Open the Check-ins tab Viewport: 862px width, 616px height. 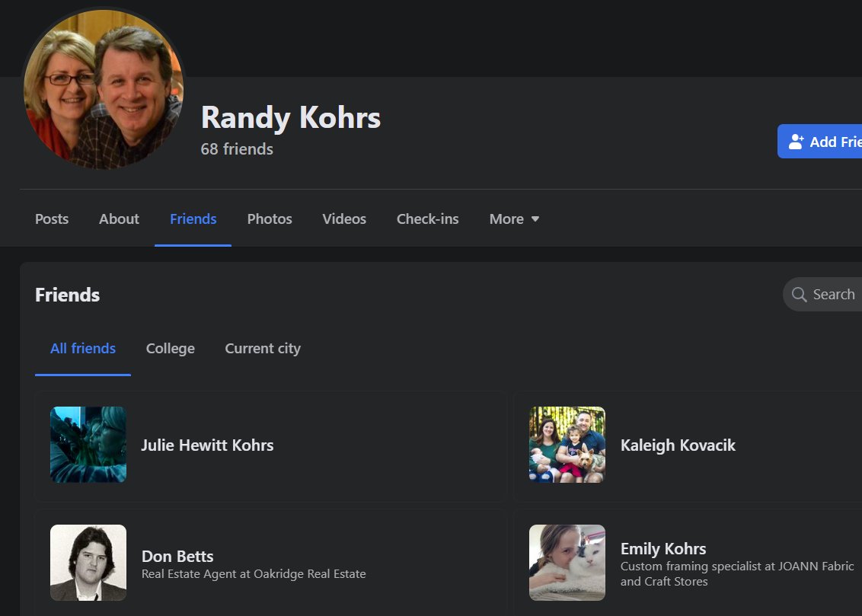tap(428, 219)
